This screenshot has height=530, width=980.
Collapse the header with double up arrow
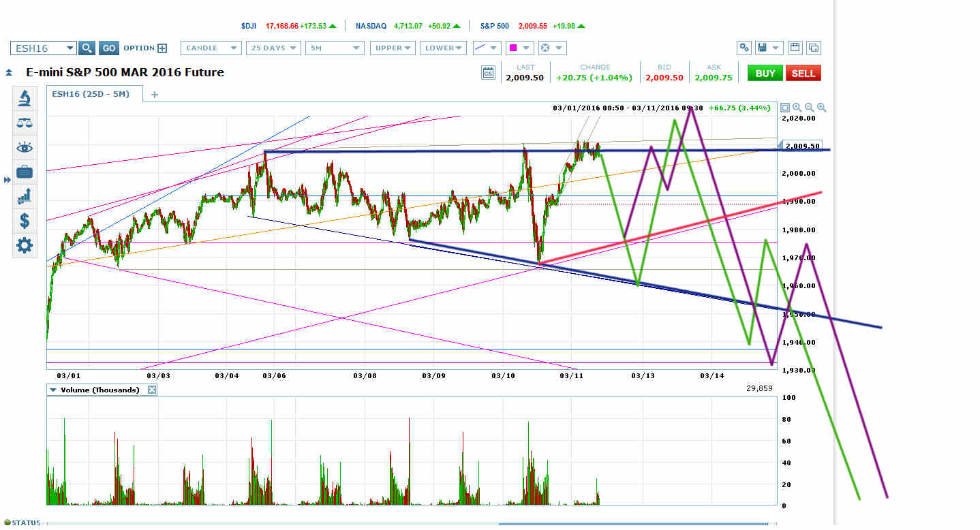pos(8,72)
